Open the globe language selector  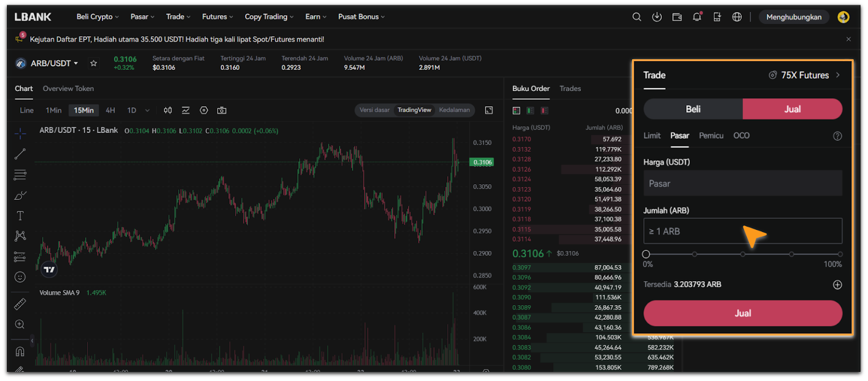pos(737,17)
